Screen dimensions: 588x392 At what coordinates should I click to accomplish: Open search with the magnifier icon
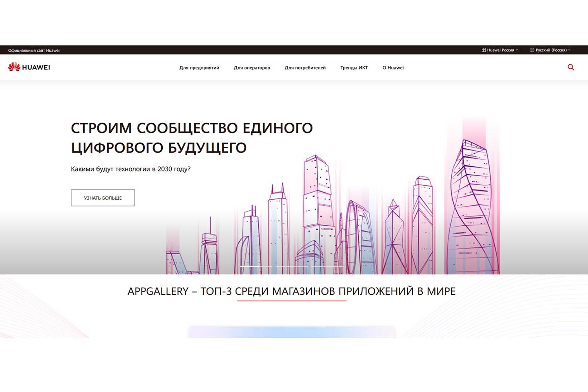[x=571, y=67]
